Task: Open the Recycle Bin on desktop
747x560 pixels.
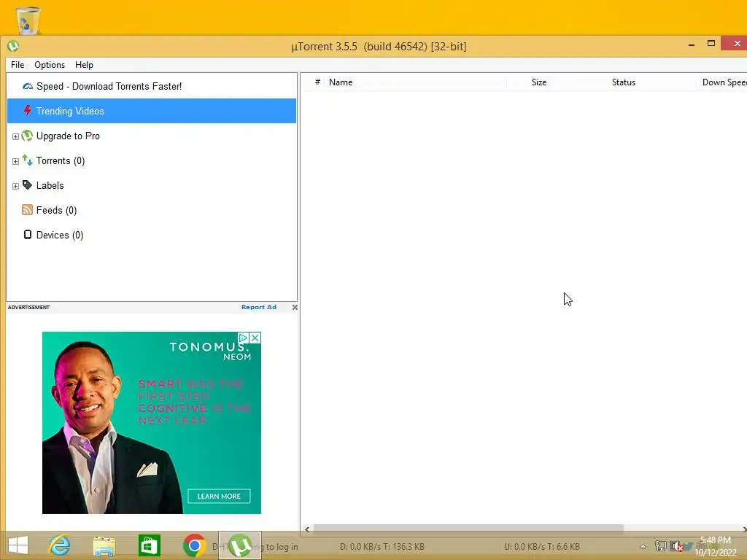Action: coord(28,20)
